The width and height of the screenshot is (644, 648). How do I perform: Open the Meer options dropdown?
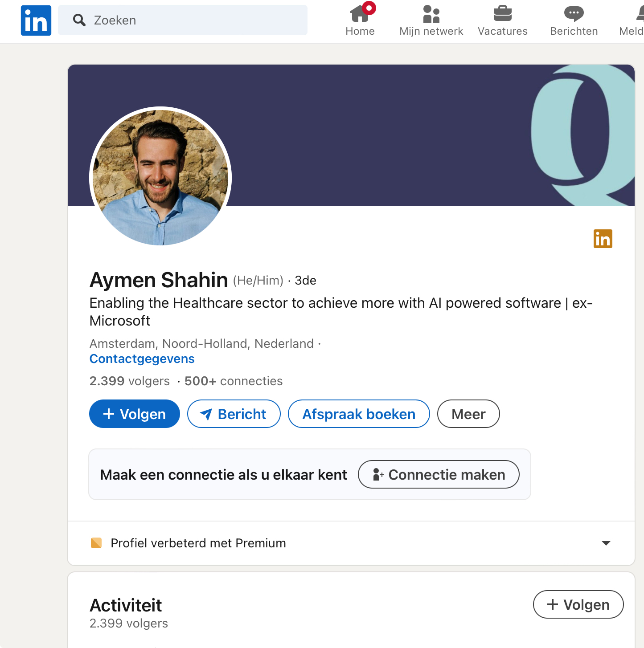(468, 414)
